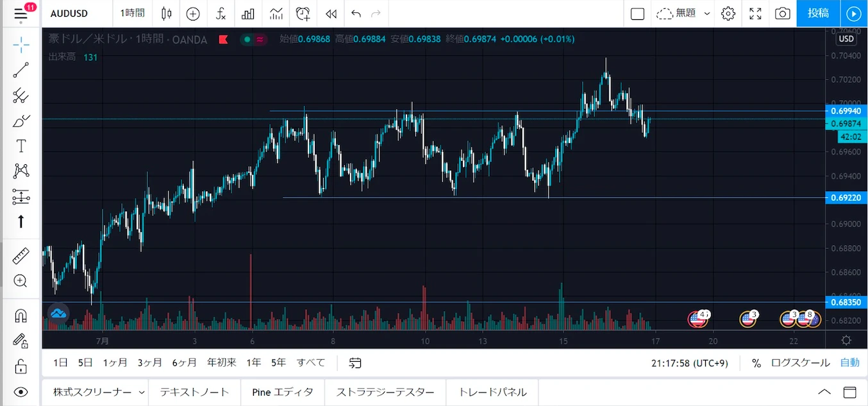Click the blue 投稿 publish button
This screenshot has height=406, width=868.
pos(818,13)
